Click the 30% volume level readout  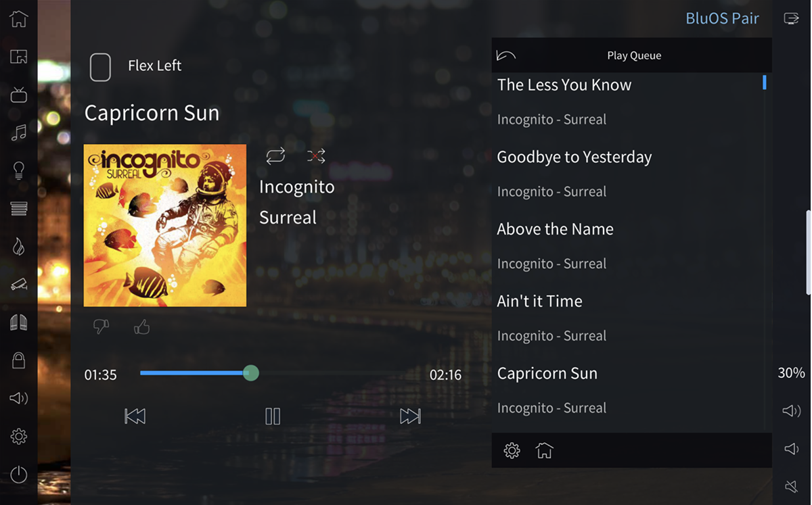pyautogui.click(x=791, y=373)
